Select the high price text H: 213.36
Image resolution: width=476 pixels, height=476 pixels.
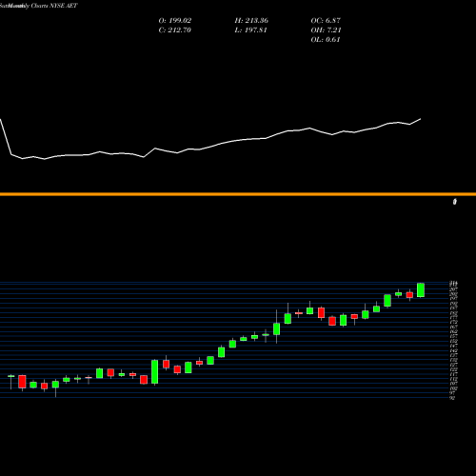251,21
